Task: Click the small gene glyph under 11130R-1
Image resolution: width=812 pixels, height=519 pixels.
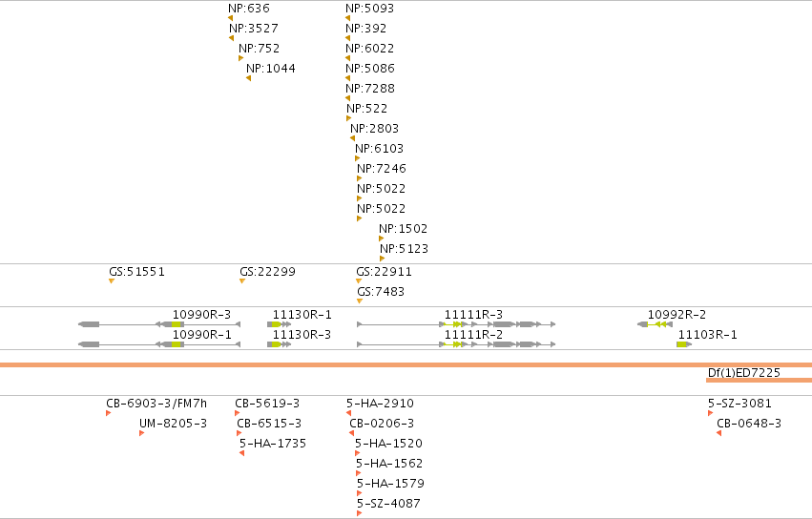Action: (x=280, y=324)
